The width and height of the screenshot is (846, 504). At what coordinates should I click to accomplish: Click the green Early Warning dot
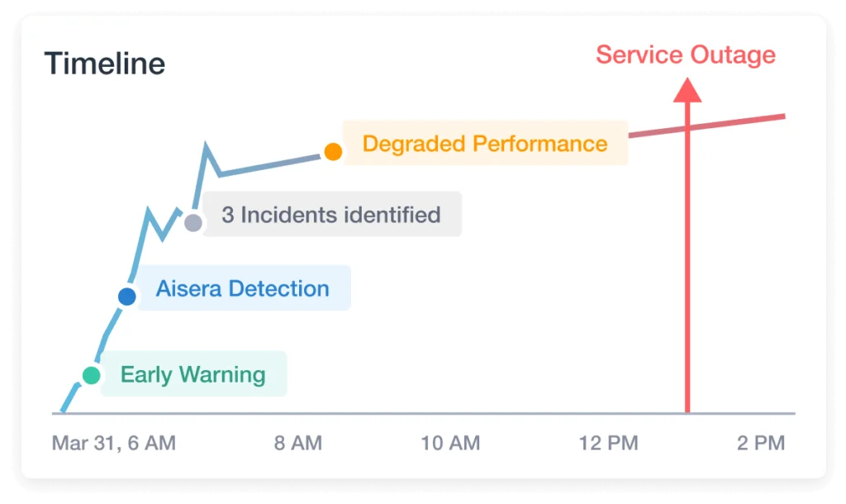coord(91,375)
